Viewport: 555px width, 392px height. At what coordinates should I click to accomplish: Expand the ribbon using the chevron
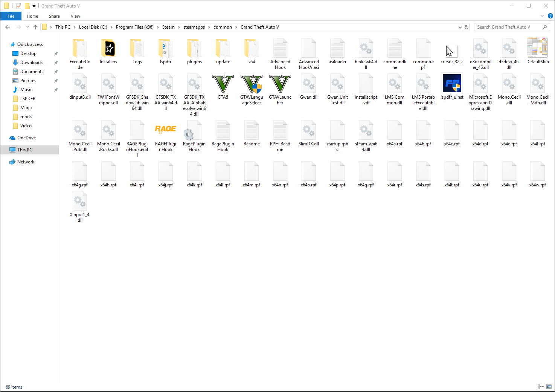point(542,16)
